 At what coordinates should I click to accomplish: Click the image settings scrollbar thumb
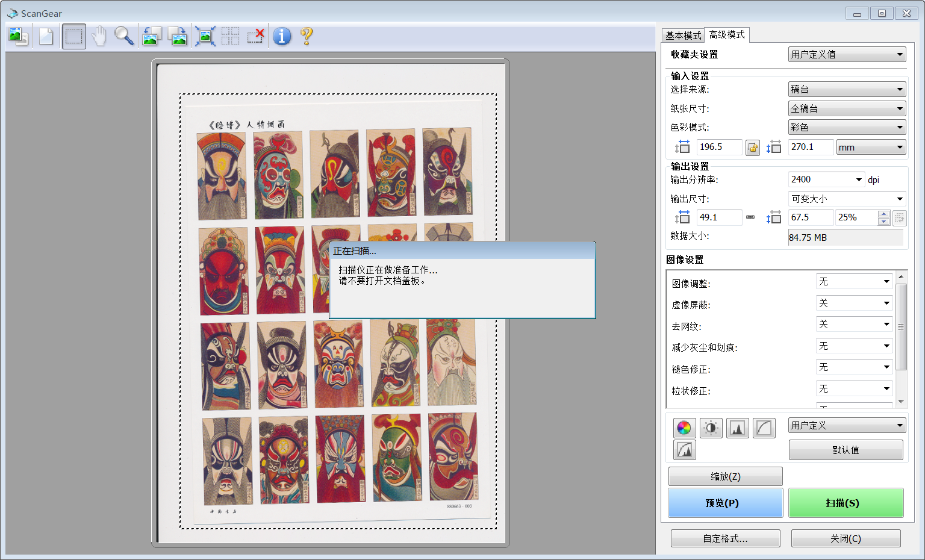pyautogui.click(x=901, y=326)
